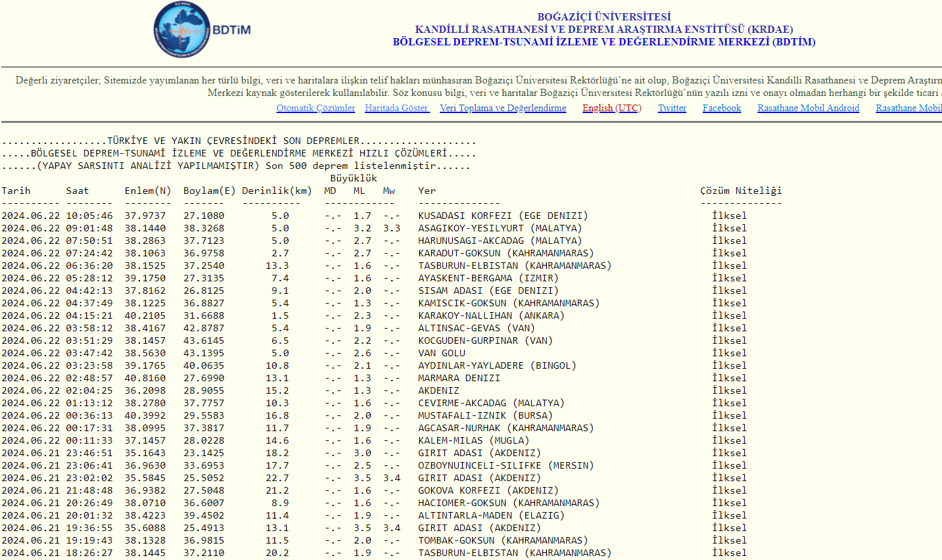Click the Çözüm Niteliği column header
942x560 pixels.
[x=741, y=191]
